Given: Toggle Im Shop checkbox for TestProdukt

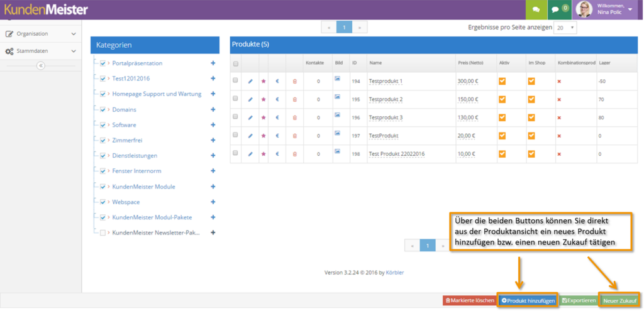Looking at the screenshot, I should click(x=531, y=136).
